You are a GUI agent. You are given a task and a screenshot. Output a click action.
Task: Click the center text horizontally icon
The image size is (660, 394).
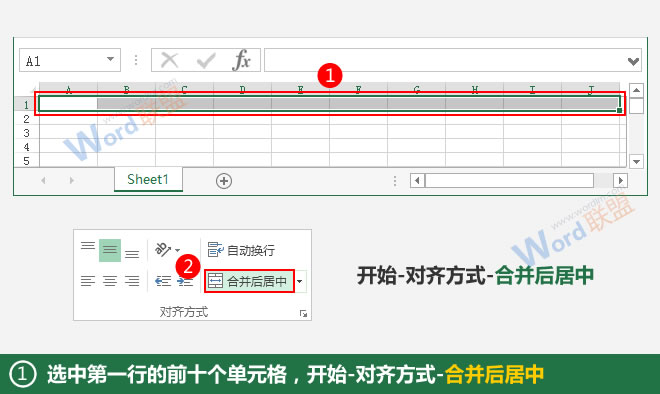[x=110, y=281]
